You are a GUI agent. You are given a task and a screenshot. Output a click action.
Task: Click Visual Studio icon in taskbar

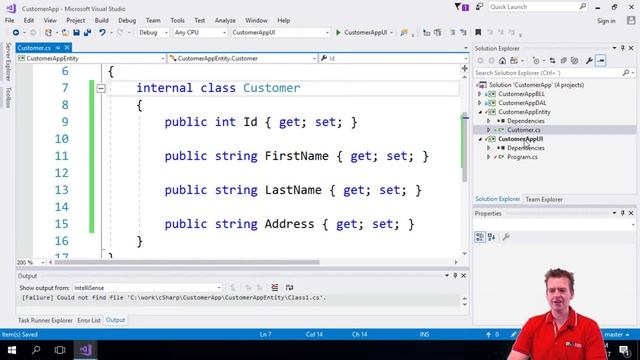(x=86, y=350)
